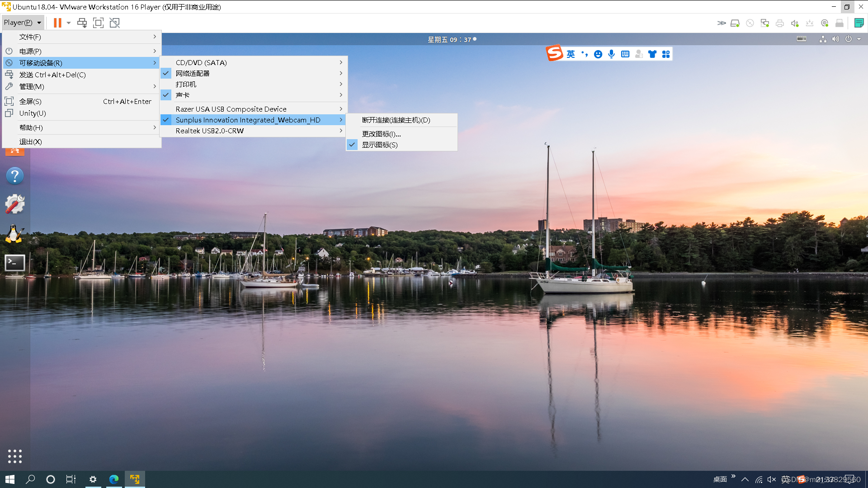Image resolution: width=868 pixels, height=488 pixels.
Task: Toggle the checked 网络适配器 device entry
Action: pos(254,73)
